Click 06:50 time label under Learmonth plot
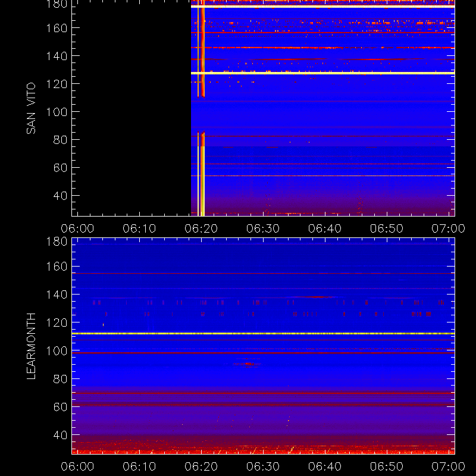The image size is (476, 476). tap(387, 466)
